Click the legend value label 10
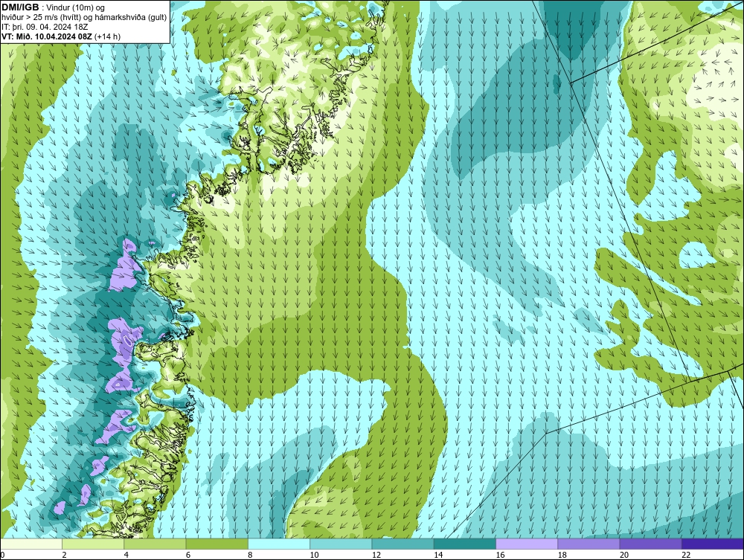 click(x=315, y=556)
